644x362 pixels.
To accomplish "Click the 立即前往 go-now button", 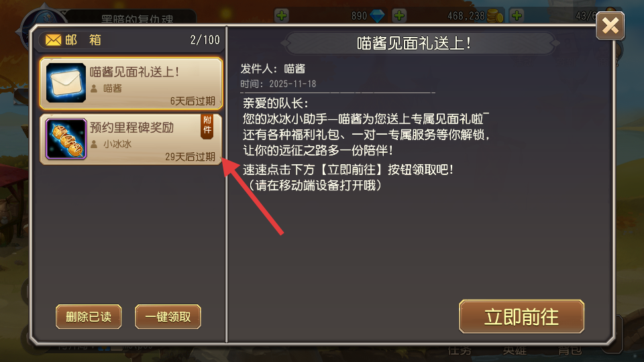I will click(521, 316).
